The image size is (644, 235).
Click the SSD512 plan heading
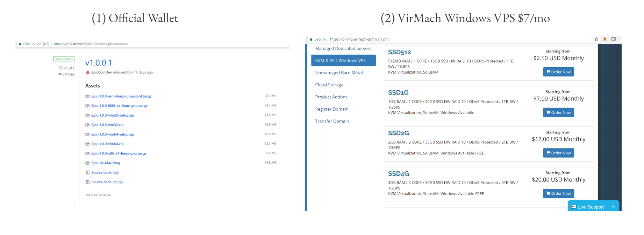point(399,52)
